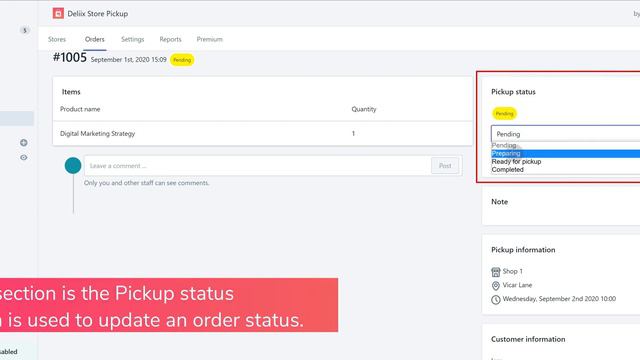Open the Premium tab
The height and width of the screenshot is (360, 640).
click(209, 39)
